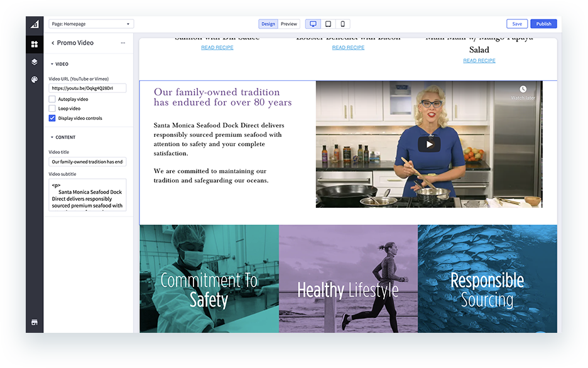Select the Design tab
Screen dimensions: 588x368
coord(268,23)
